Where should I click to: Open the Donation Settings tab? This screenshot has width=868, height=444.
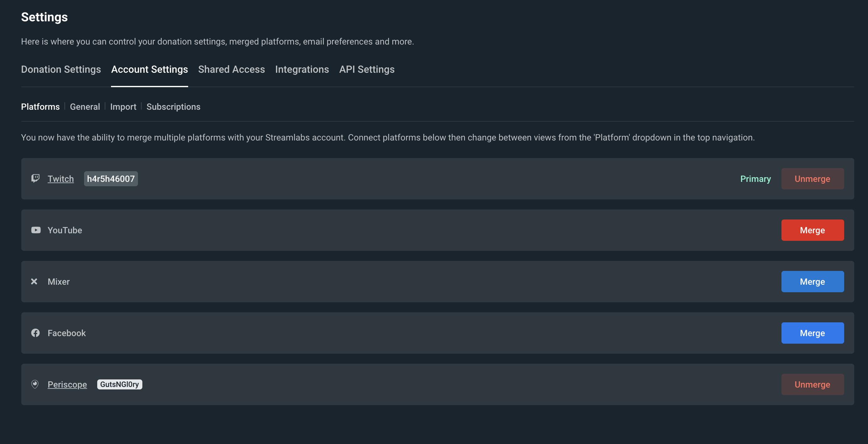click(61, 69)
